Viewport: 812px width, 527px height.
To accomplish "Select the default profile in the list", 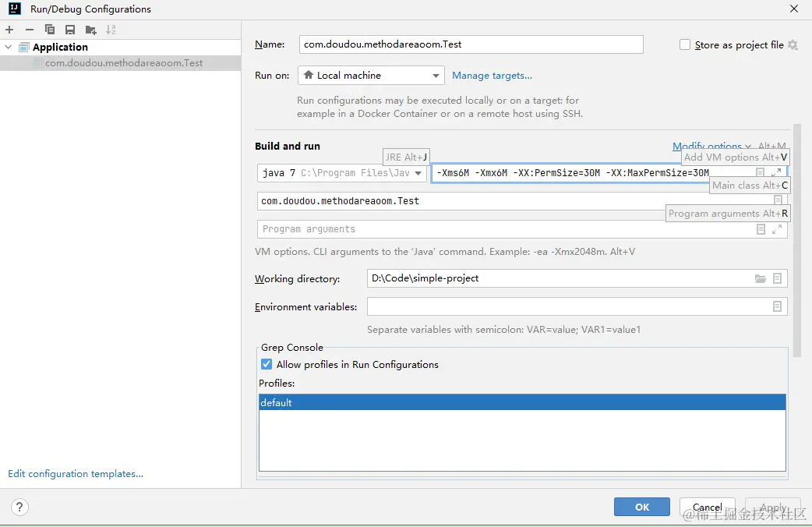I will [522, 402].
